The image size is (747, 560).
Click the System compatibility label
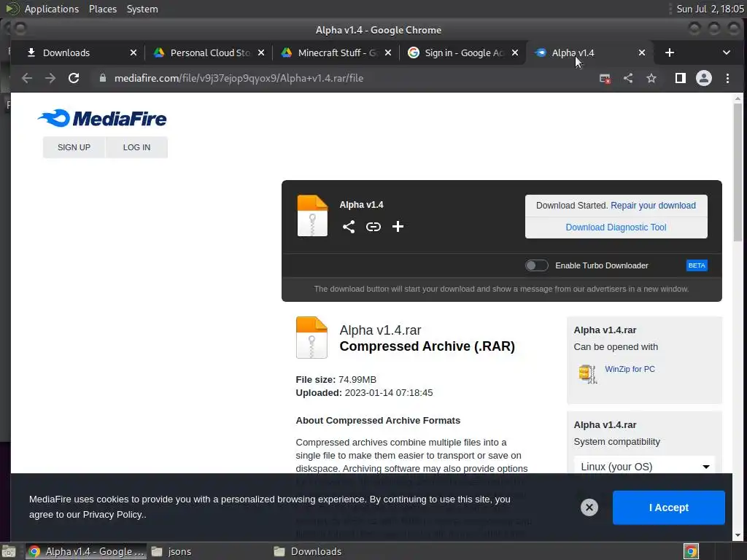[617, 441]
